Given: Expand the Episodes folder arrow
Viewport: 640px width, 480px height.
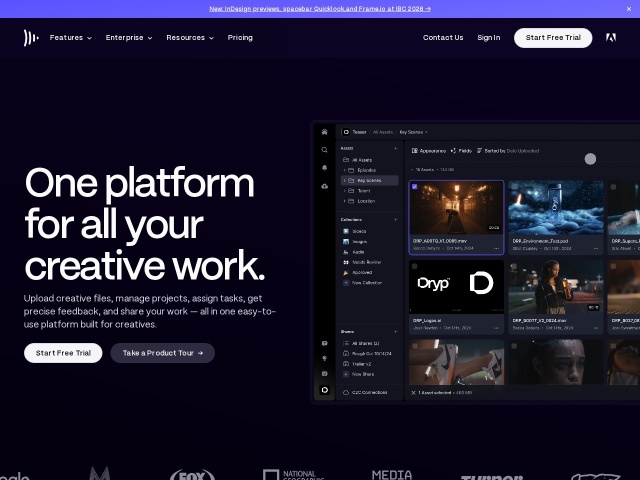Looking at the screenshot, I should tap(344, 170).
